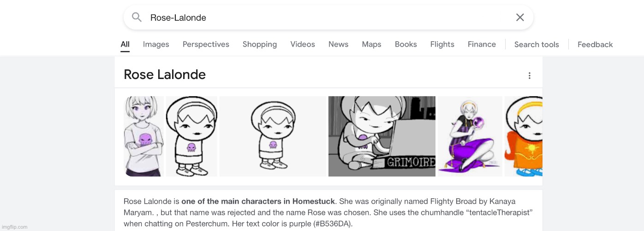The image size is (644, 231).
Task: Click inside the Rose-Lalonde search field
Action: (323, 18)
